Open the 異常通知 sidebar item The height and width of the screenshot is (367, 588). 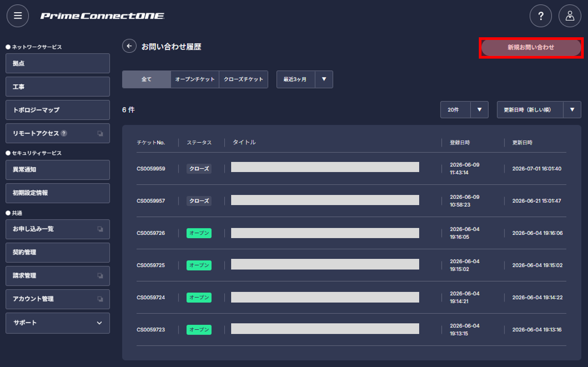click(58, 169)
